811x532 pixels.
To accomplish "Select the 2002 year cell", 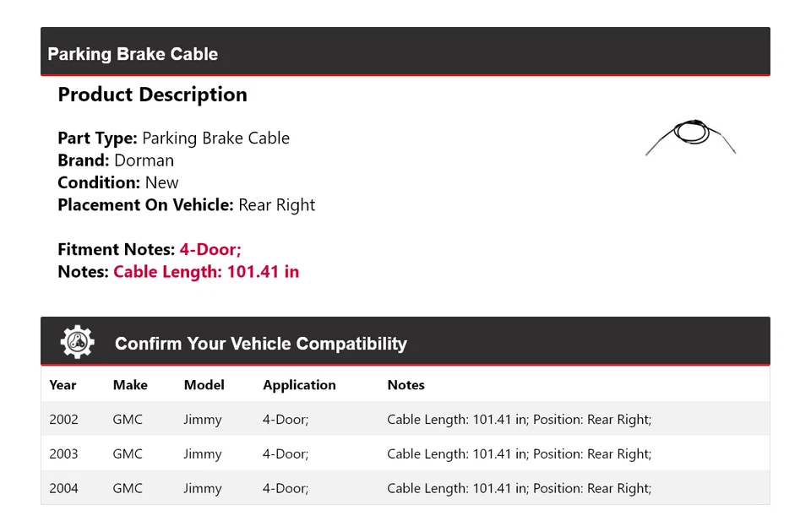I will 63,420.
